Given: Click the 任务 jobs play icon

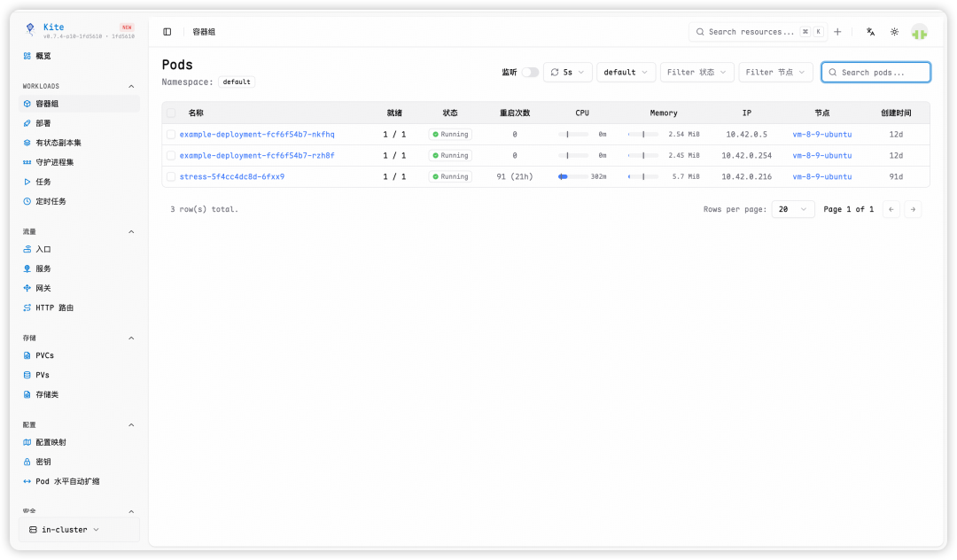Looking at the screenshot, I should tap(27, 182).
